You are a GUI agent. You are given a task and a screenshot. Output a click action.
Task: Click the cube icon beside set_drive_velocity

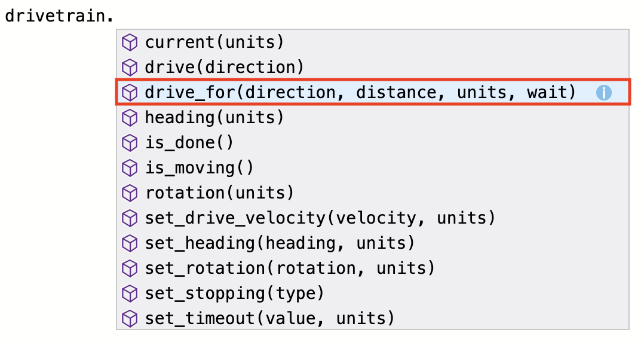click(x=130, y=218)
